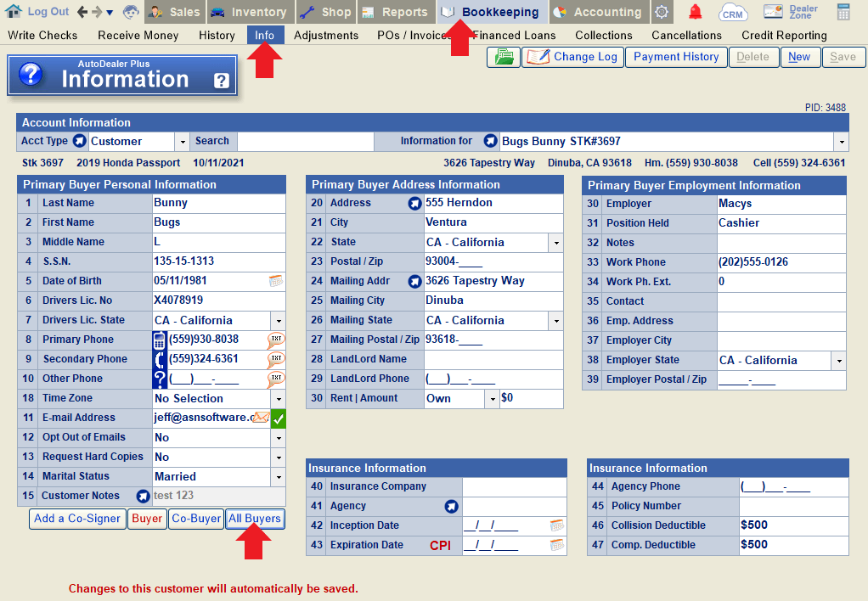This screenshot has width=868, height=601.
Task: Send text message to Primary Phone
Action: [276, 340]
